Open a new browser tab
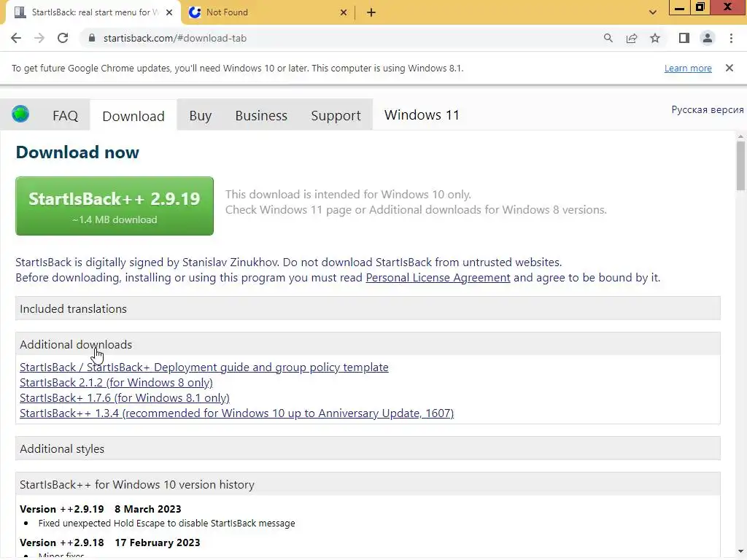The image size is (747, 560). (x=371, y=12)
